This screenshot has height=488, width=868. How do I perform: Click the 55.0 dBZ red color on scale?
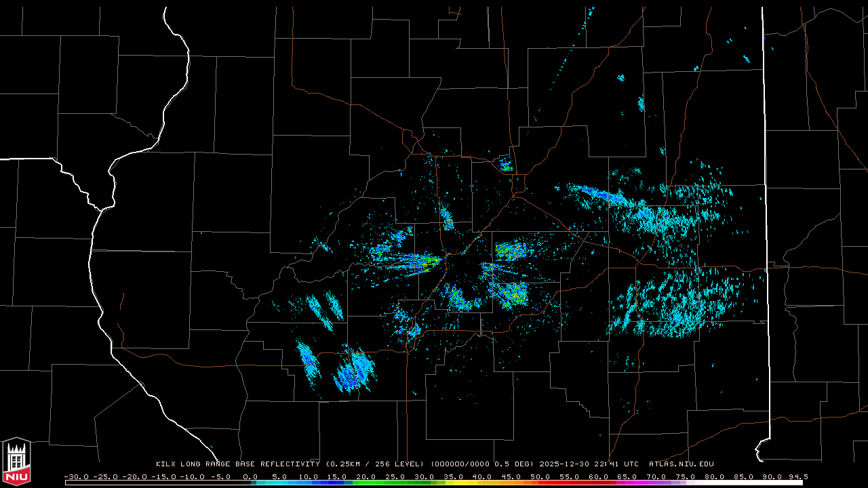[569, 483]
